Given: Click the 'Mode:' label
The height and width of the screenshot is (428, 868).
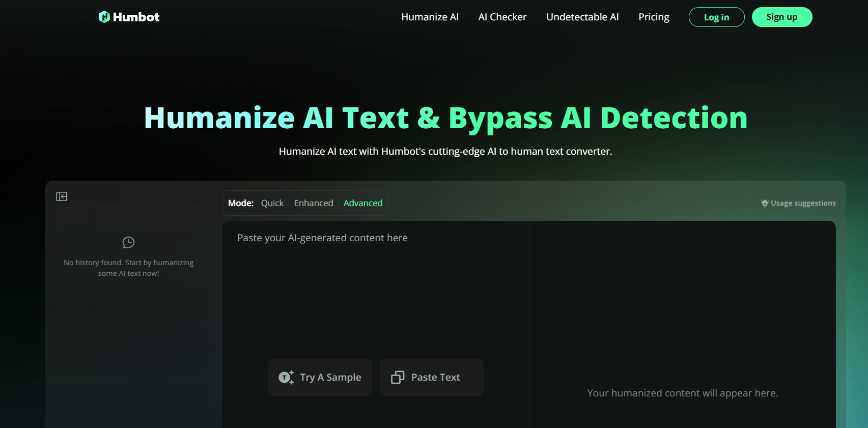Looking at the screenshot, I should tap(241, 203).
